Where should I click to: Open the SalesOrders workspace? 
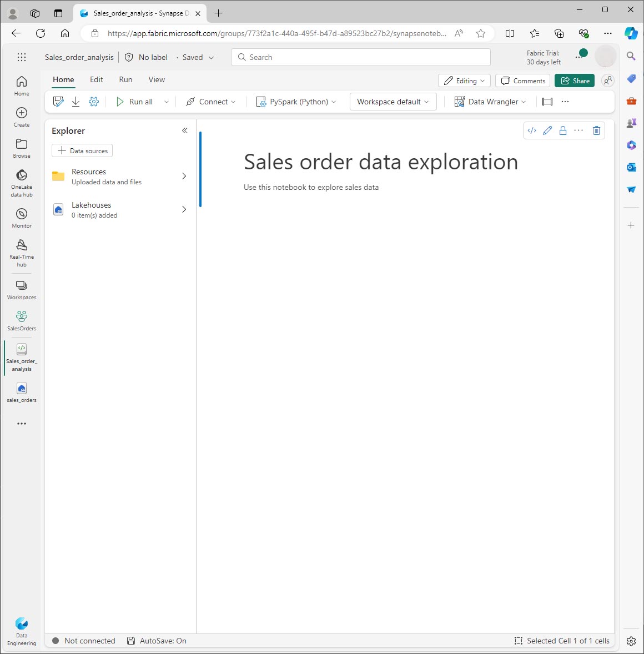22,321
